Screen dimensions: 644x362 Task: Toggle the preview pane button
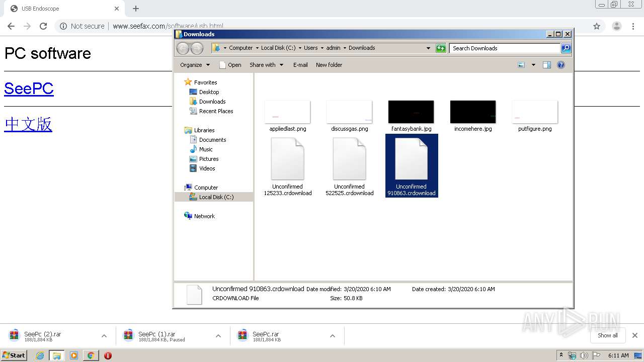click(547, 65)
